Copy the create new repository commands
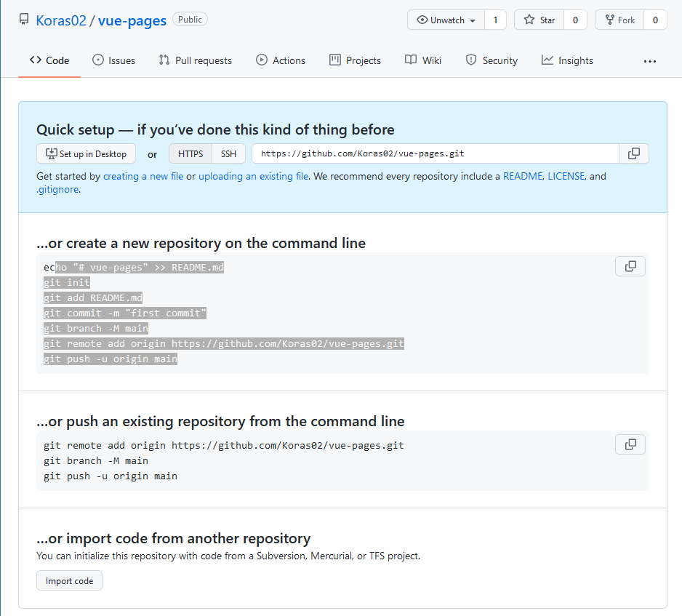 click(630, 266)
